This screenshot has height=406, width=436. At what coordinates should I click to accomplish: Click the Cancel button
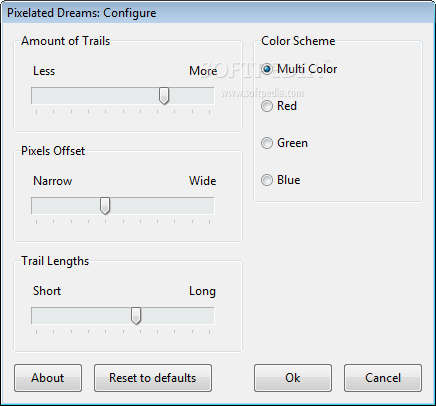[x=383, y=378]
